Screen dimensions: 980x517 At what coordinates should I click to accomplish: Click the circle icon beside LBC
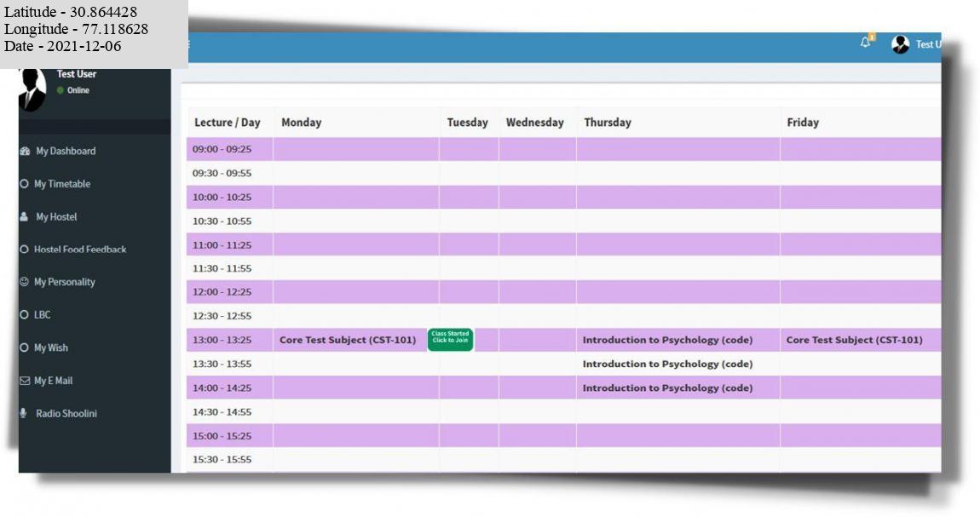click(x=25, y=314)
